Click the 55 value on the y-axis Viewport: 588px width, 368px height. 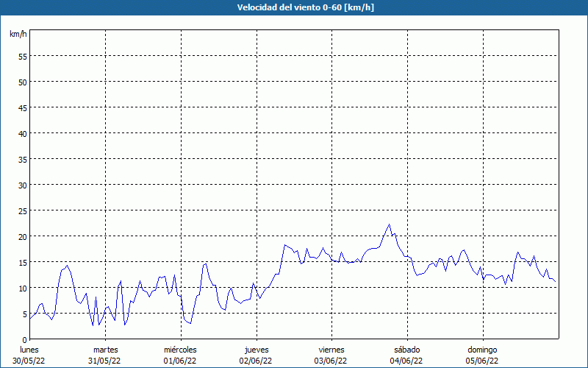23,57
